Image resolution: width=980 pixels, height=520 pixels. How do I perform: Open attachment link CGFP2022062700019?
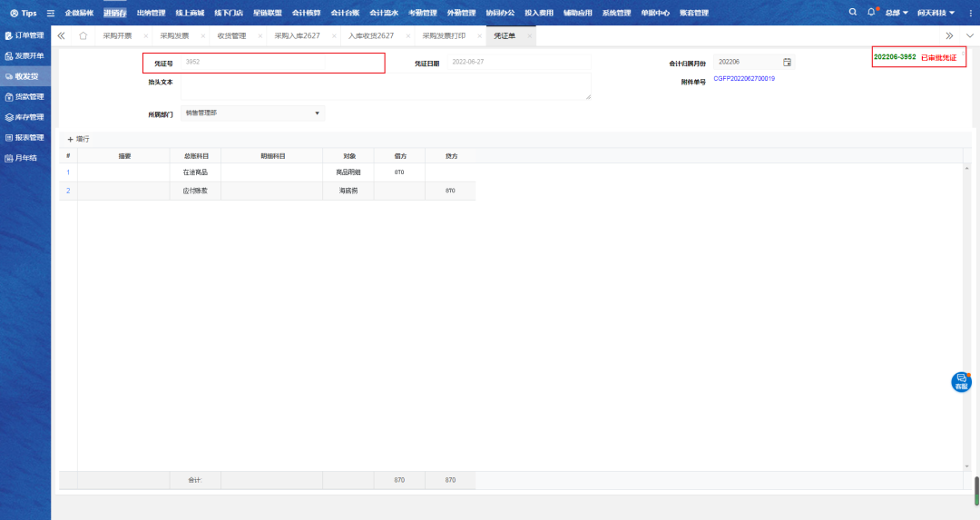(744, 79)
